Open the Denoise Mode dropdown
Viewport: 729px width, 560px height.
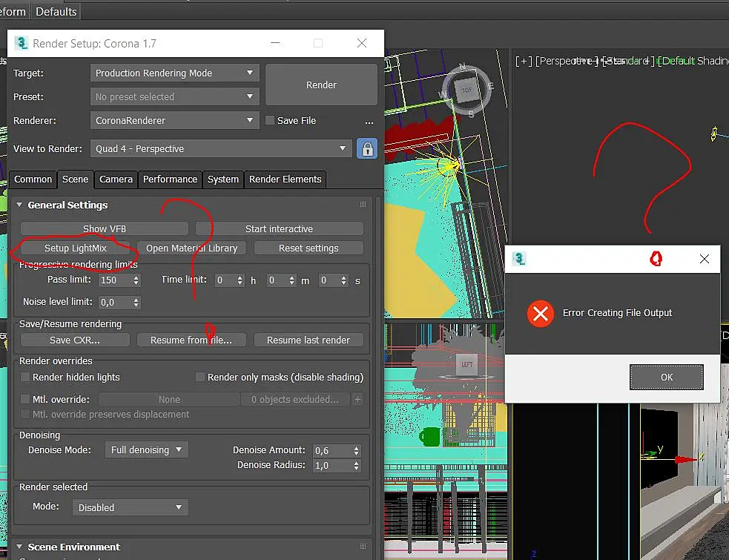(146, 449)
